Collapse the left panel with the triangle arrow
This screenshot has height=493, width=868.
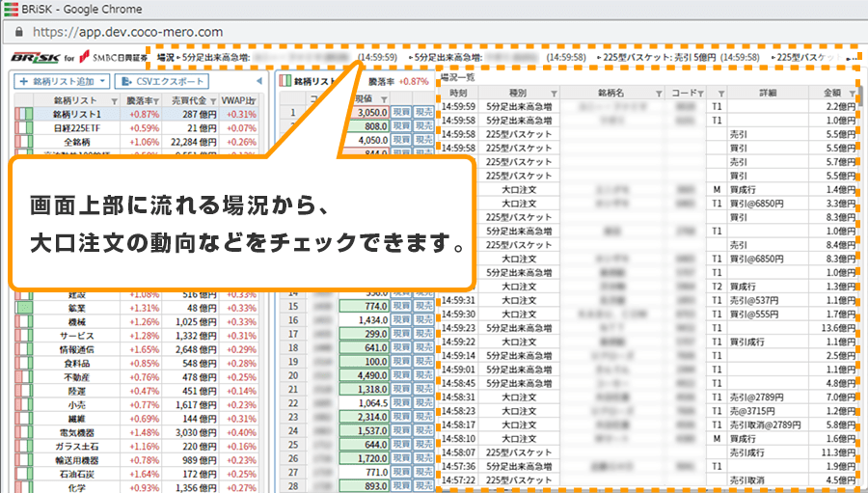point(258,82)
